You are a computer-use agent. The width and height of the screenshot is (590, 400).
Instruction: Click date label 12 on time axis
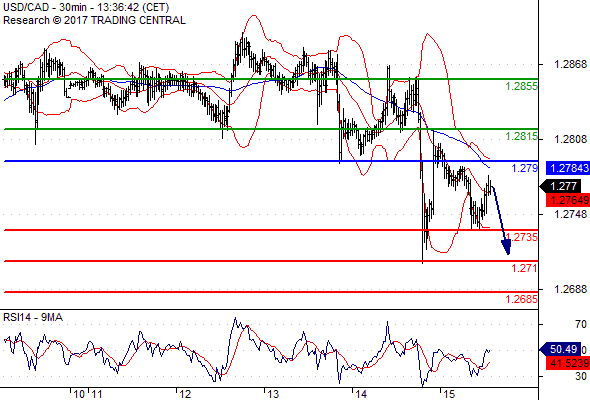point(185,394)
